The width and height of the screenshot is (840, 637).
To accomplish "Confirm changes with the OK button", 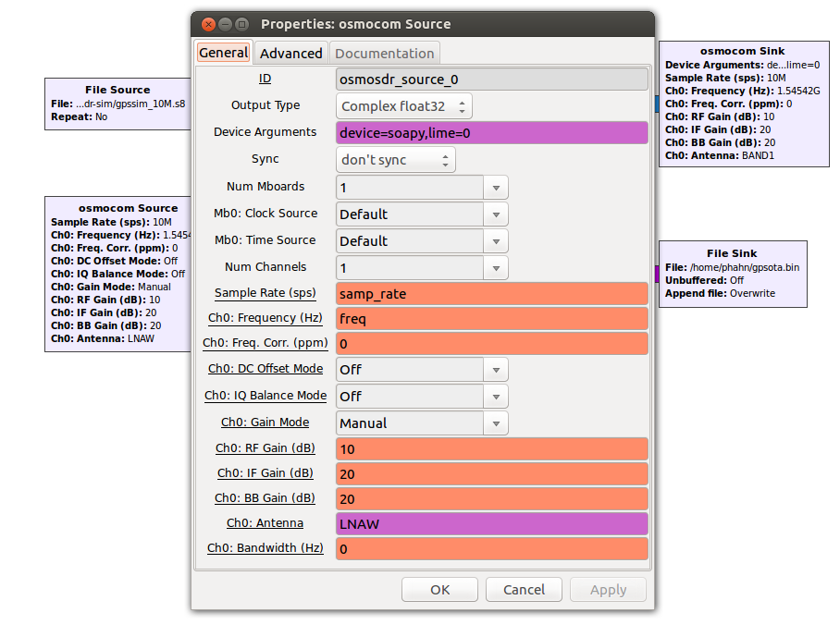I will (439, 589).
